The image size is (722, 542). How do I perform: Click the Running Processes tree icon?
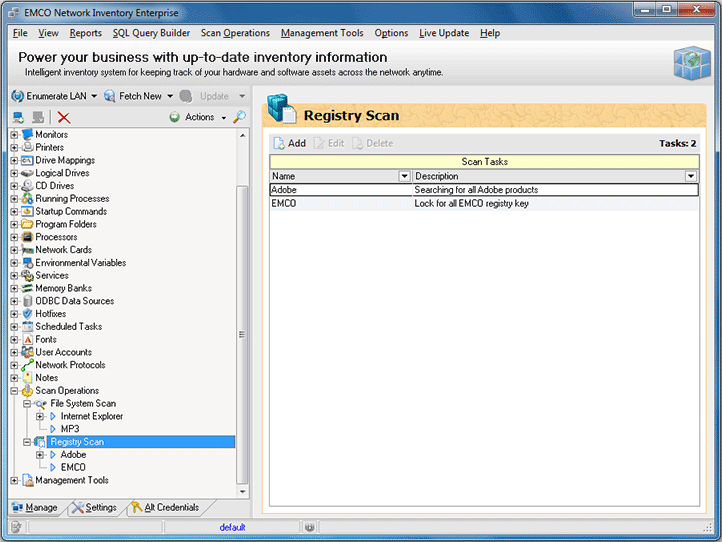[28, 198]
